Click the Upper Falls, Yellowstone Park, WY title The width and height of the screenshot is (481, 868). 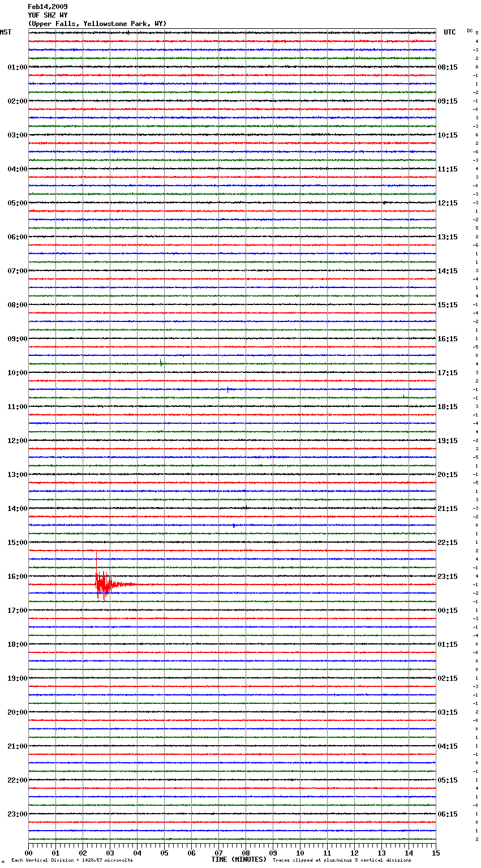(x=97, y=24)
